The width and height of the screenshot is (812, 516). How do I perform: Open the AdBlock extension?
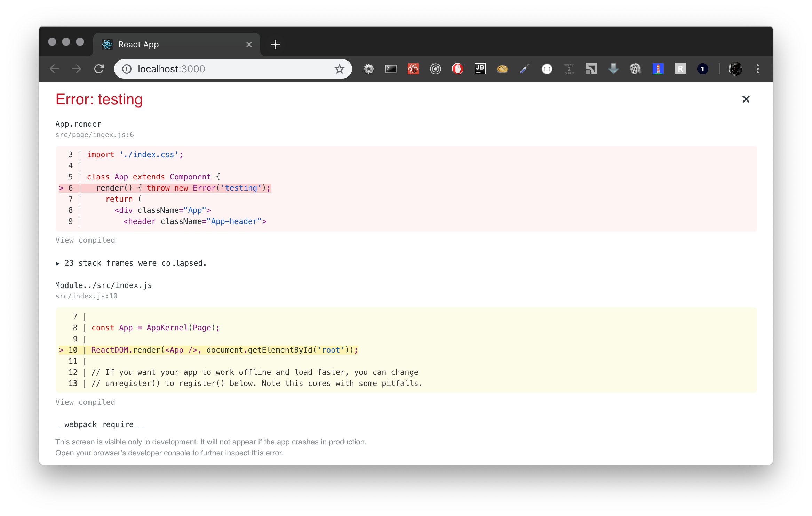(x=458, y=69)
